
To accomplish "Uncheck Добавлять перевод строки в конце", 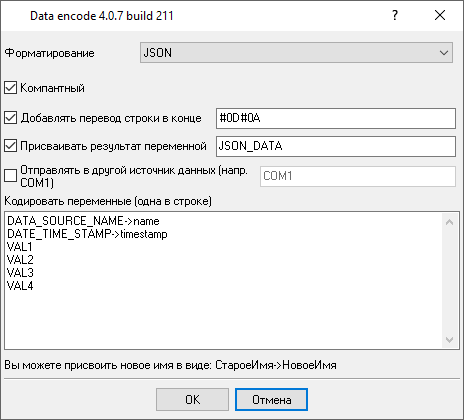I will coord(10,118).
